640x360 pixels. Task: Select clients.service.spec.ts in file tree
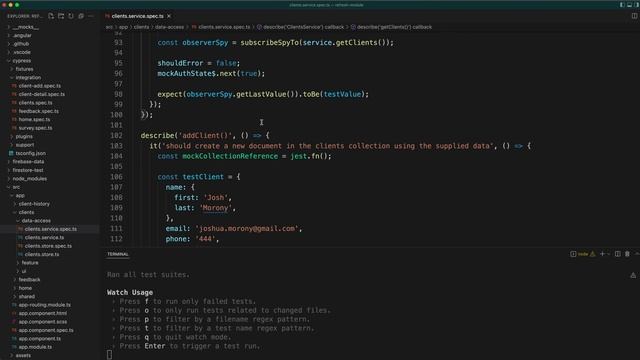click(x=51, y=229)
